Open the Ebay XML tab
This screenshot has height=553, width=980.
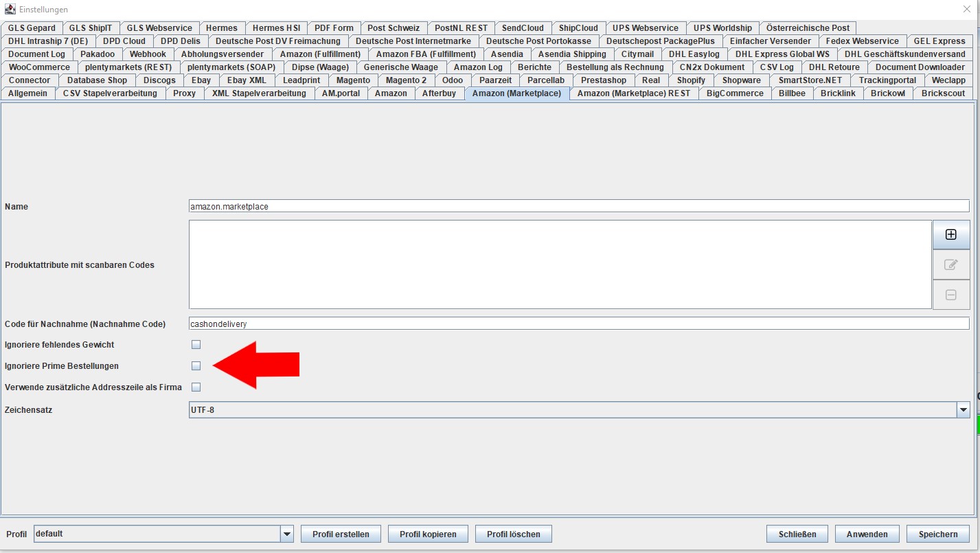point(247,80)
